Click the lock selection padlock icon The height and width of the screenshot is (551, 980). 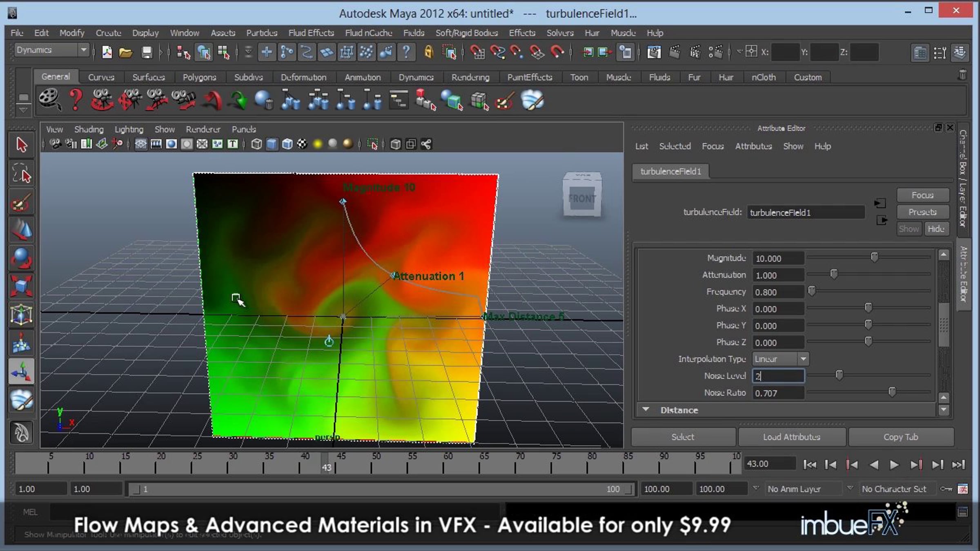click(x=428, y=52)
